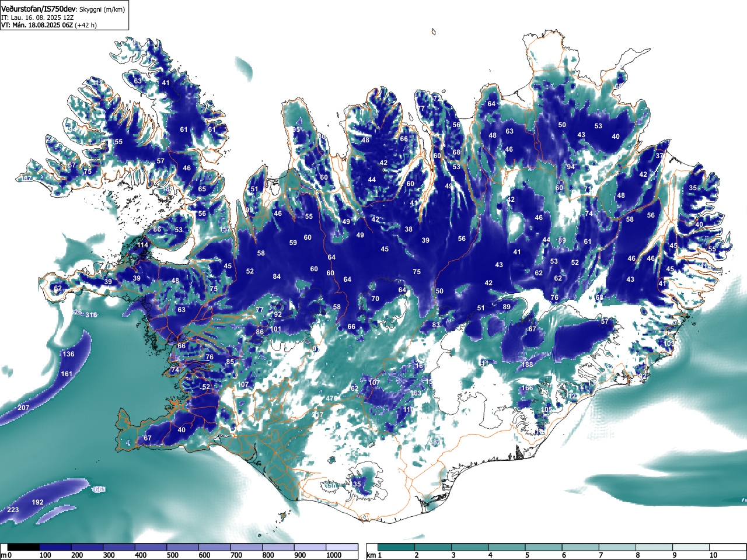Click the '500' label on the meter legend
This screenshot has width=747, height=560.
point(172,555)
